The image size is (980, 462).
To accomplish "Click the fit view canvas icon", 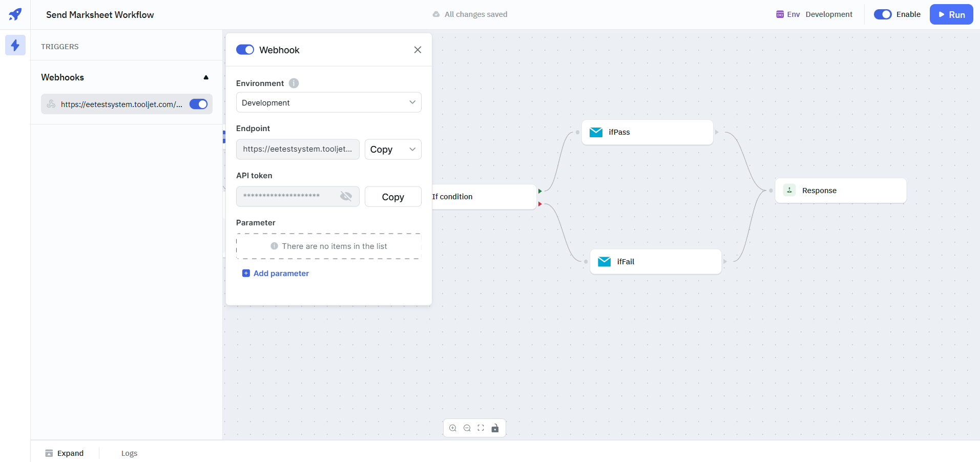I will (481, 428).
